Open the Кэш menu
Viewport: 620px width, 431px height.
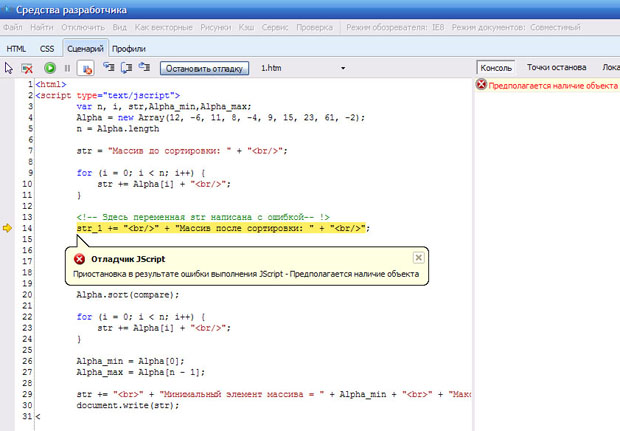click(246, 27)
